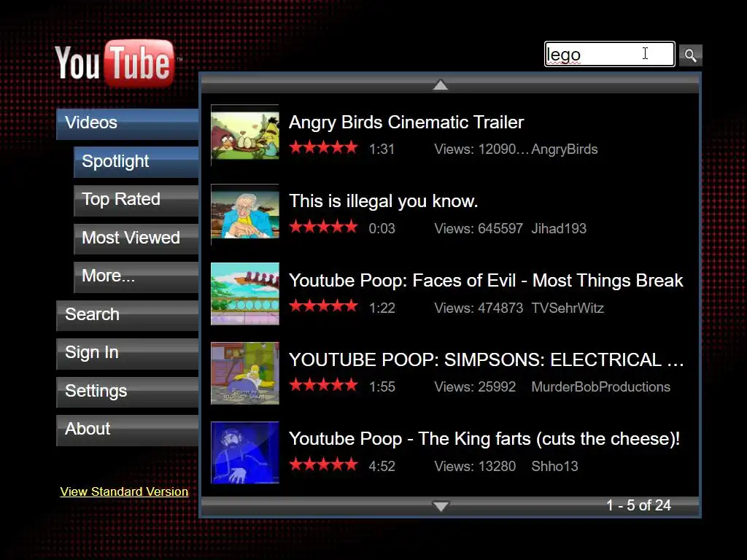The image size is (747, 560).
Task: Click the title 'This is illegal you know.'
Action: pos(383,201)
